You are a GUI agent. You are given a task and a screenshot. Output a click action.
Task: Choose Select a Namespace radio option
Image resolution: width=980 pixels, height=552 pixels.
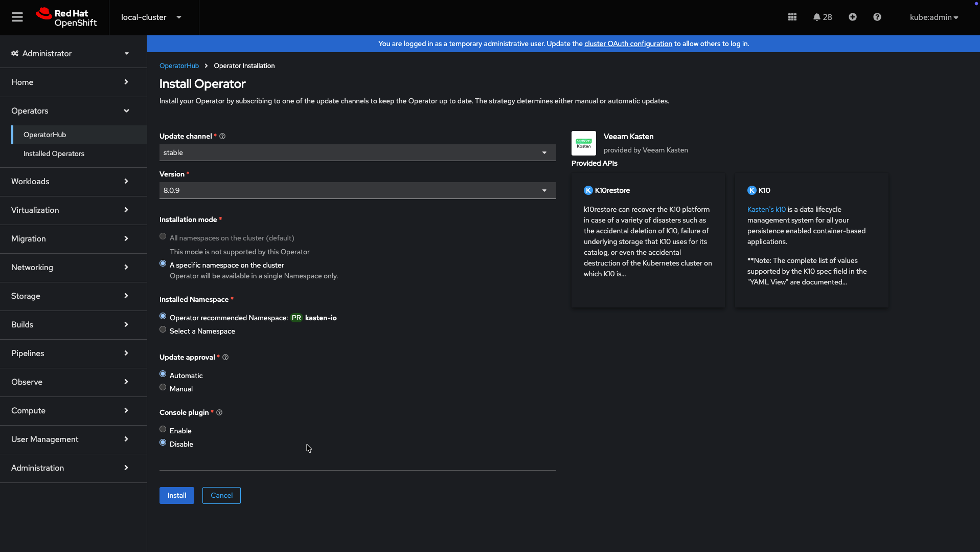(x=163, y=330)
